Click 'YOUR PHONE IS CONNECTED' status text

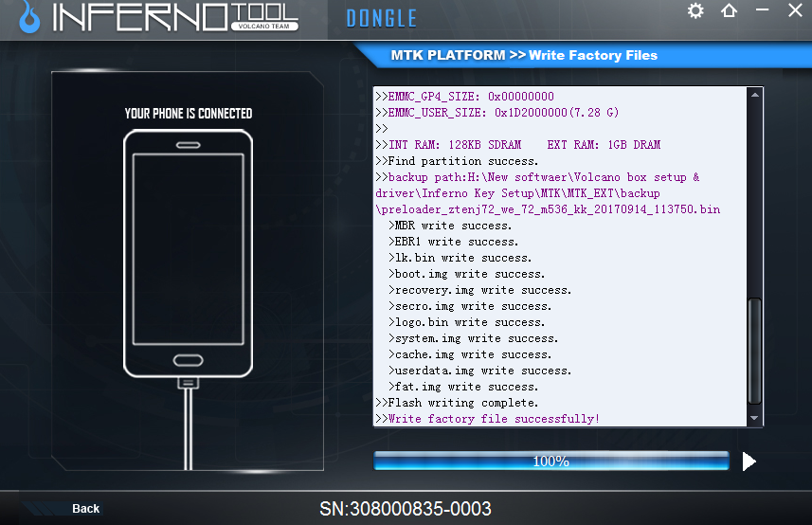(x=189, y=114)
